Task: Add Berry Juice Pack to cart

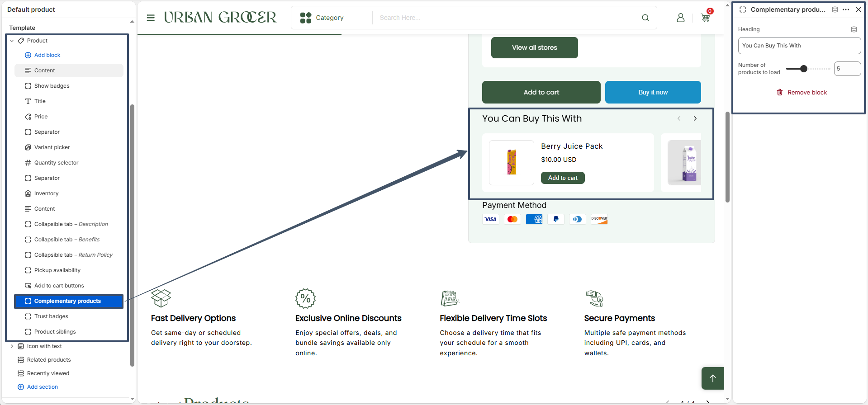Action: pos(563,178)
